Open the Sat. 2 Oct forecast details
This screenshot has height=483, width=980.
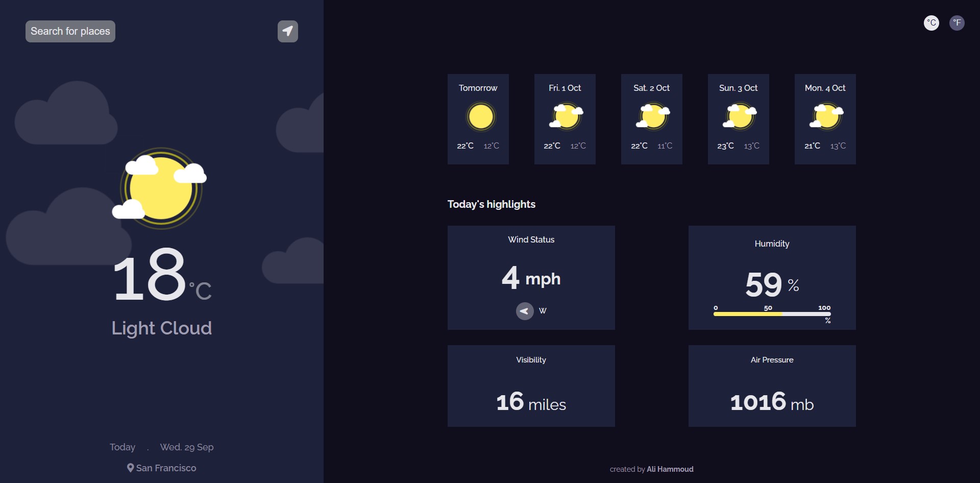click(x=651, y=119)
